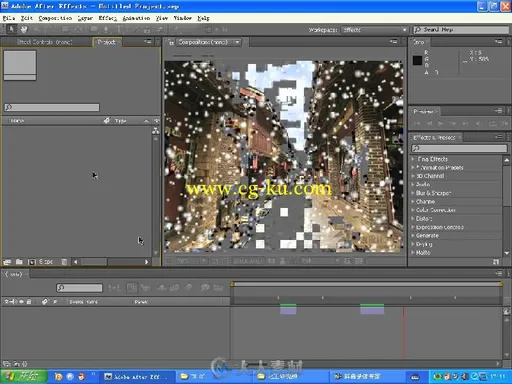Select the Rectangle shape tool

(x=94, y=29)
